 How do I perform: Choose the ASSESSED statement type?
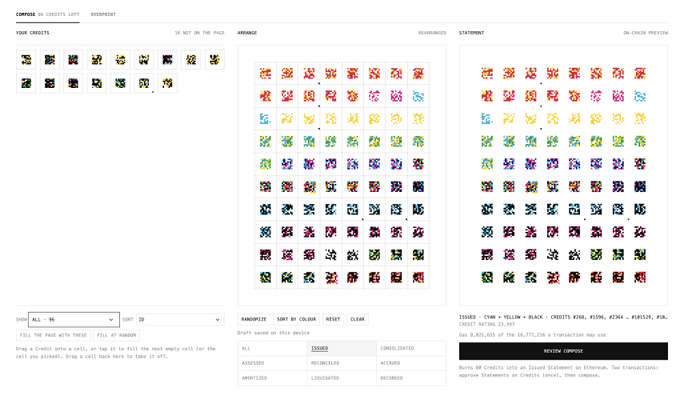(x=272, y=363)
